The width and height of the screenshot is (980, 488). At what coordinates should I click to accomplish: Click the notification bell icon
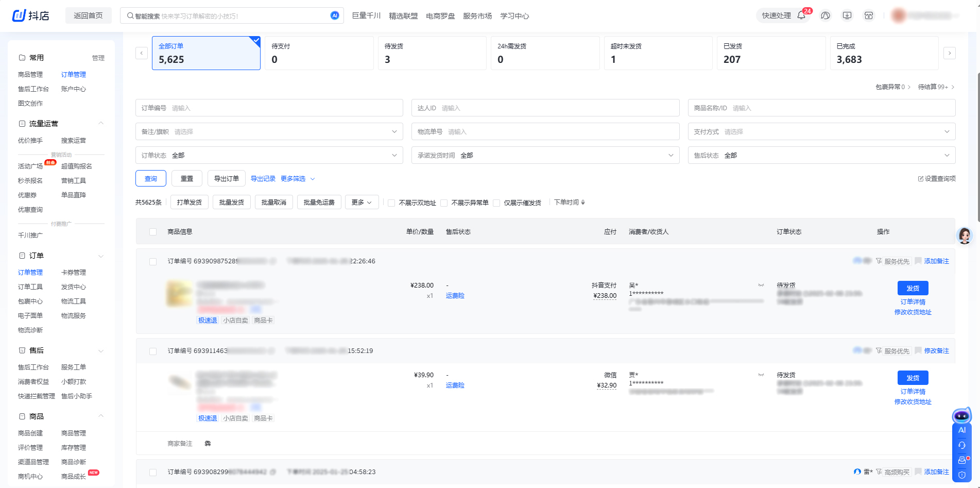coord(801,15)
